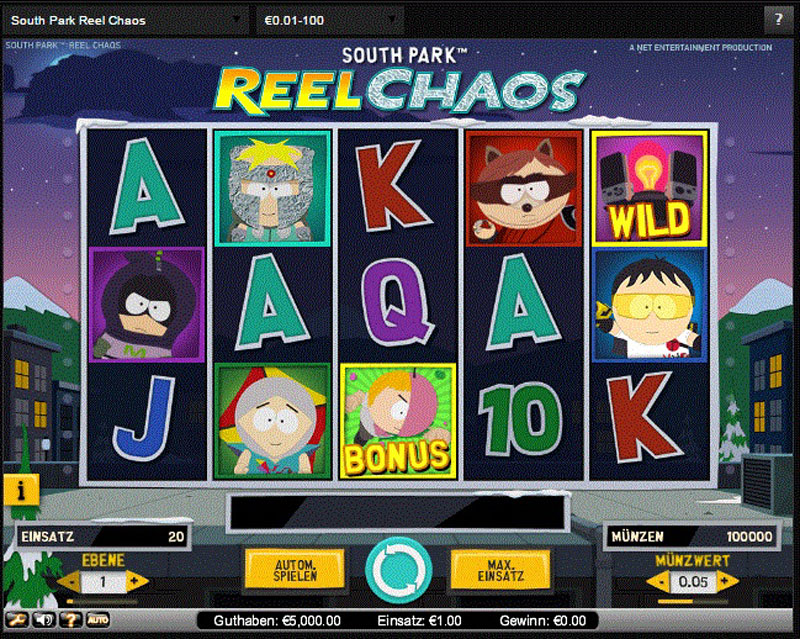
Task: Click the Autom. Spielen button
Action: click(295, 570)
